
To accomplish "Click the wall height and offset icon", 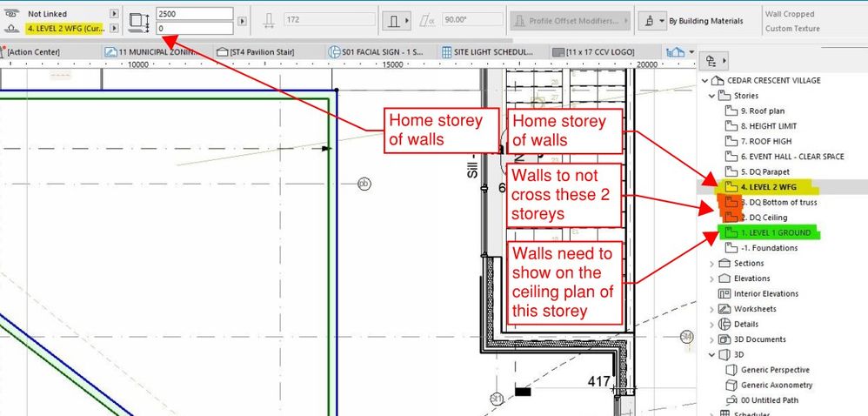I will pos(139,21).
